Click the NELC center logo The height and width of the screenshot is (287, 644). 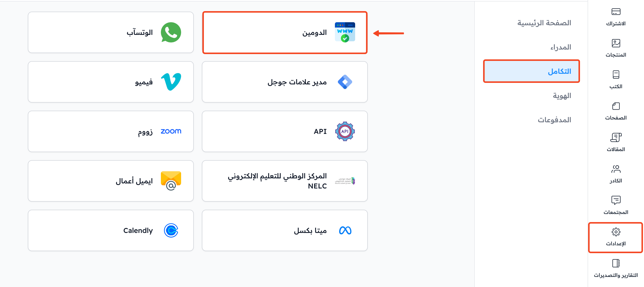coord(345,181)
